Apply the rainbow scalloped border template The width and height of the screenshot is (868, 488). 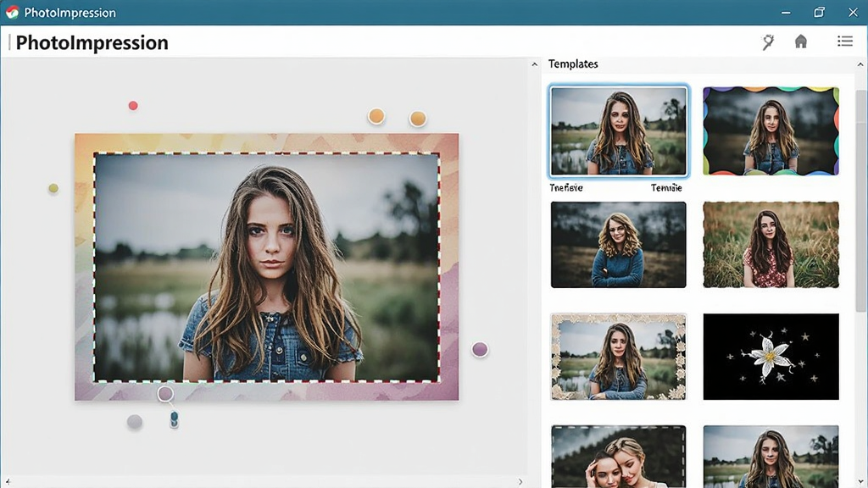(771, 131)
